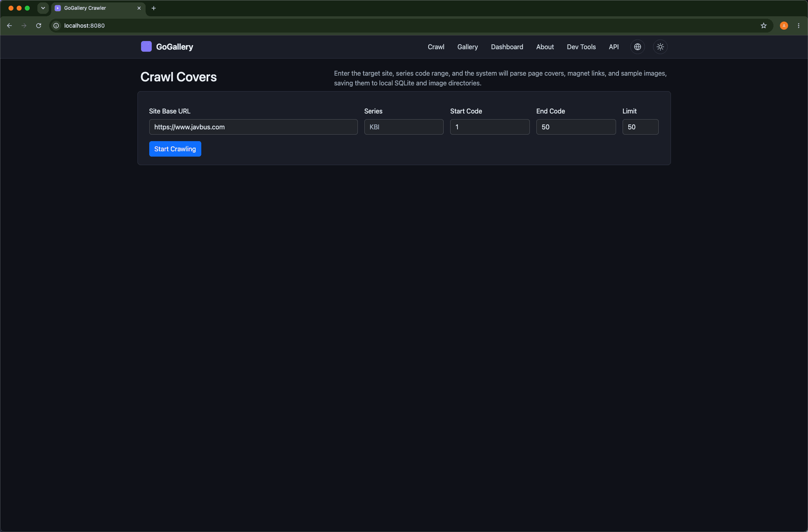Click the Crawl Covers heading
The width and height of the screenshot is (808, 532).
pyautogui.click(x=179, y=77)
